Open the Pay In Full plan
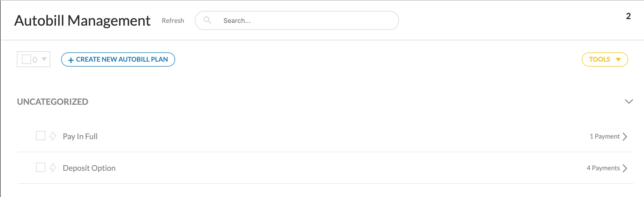 coord(80,136)
